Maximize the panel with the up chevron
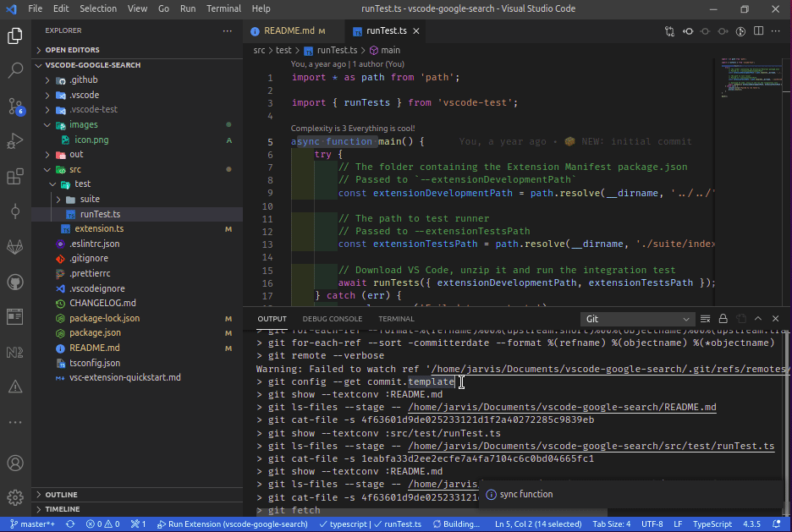The height and width of the screenshot is (532, 792). point(759,319)
